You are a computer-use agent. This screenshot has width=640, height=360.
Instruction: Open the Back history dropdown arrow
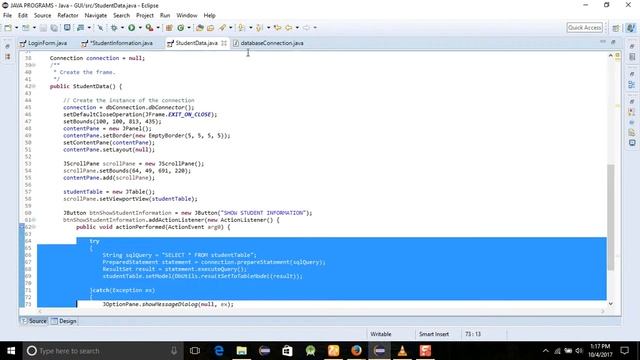pos(297,28)
